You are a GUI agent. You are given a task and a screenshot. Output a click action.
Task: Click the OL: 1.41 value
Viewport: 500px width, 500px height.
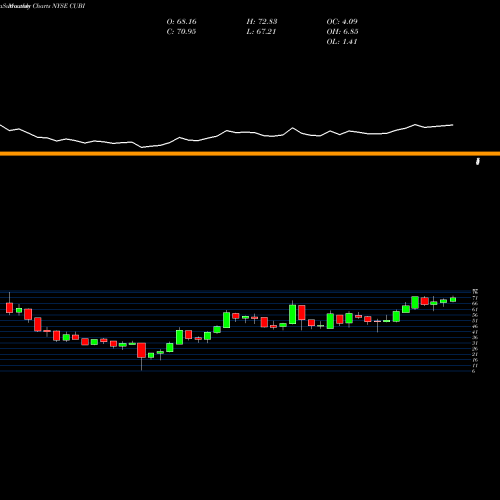[342, 42]
